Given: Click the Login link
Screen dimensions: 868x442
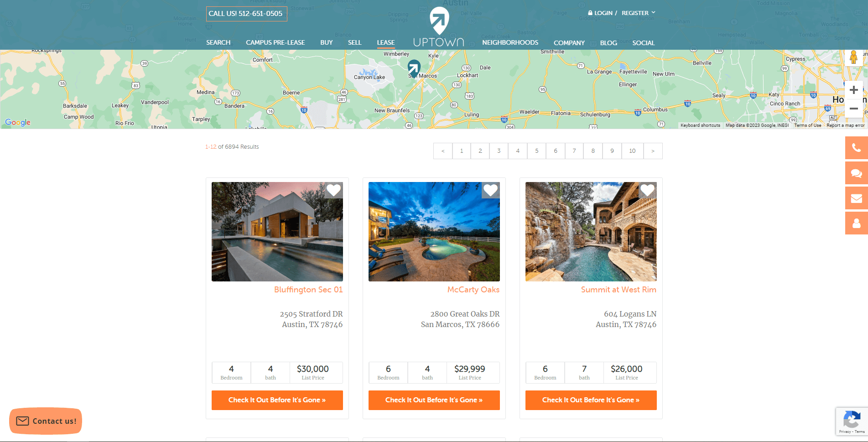Looking at the screenshot, I should 600,13.
